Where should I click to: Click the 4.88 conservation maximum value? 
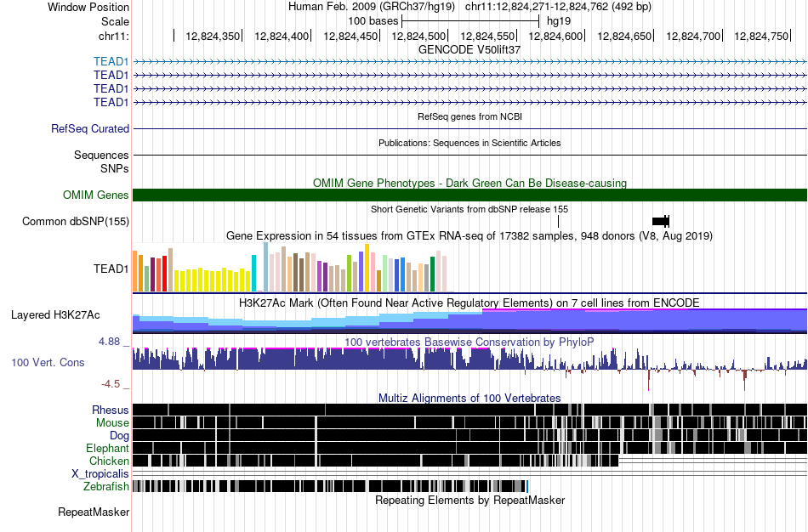pyautogui.click(x=109, y=342)
